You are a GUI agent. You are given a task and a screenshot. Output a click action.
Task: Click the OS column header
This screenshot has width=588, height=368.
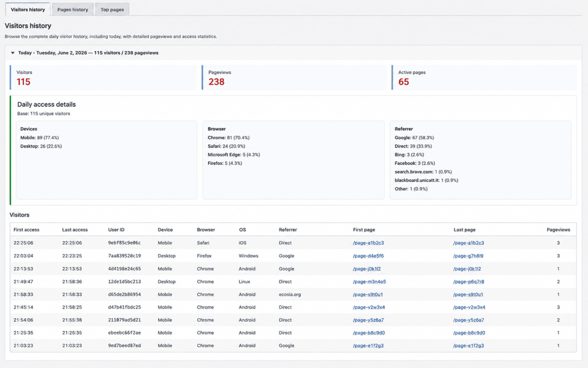[x=243, y=230]
